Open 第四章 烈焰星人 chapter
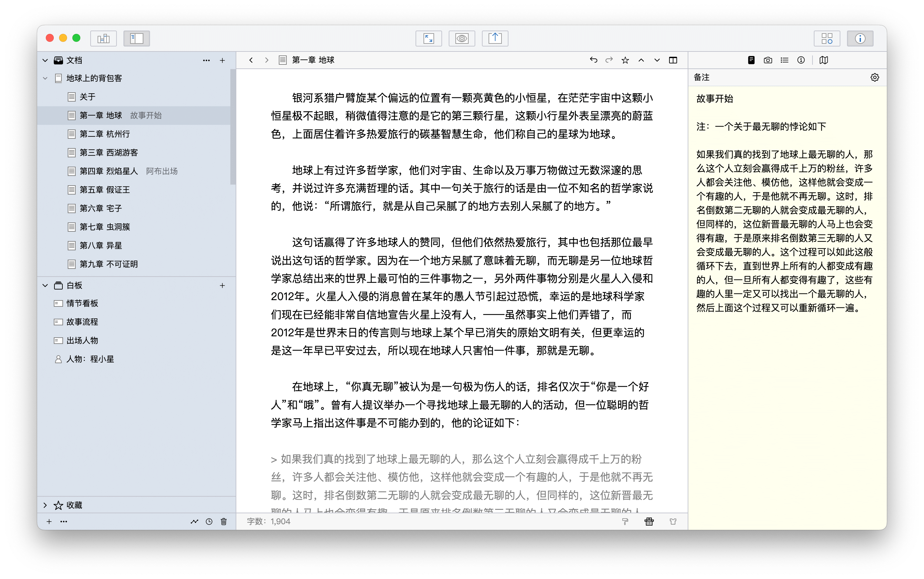Screen dimensions: 924x579 coord(134,171)
